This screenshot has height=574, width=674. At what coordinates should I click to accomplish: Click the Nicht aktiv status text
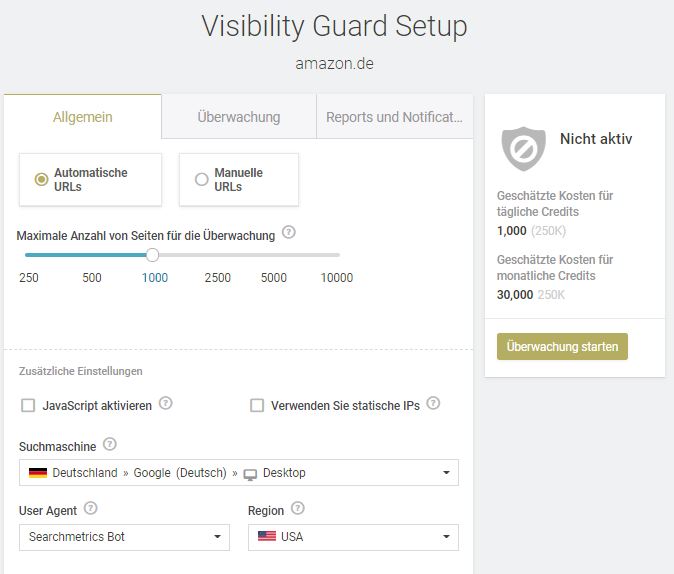596,139
